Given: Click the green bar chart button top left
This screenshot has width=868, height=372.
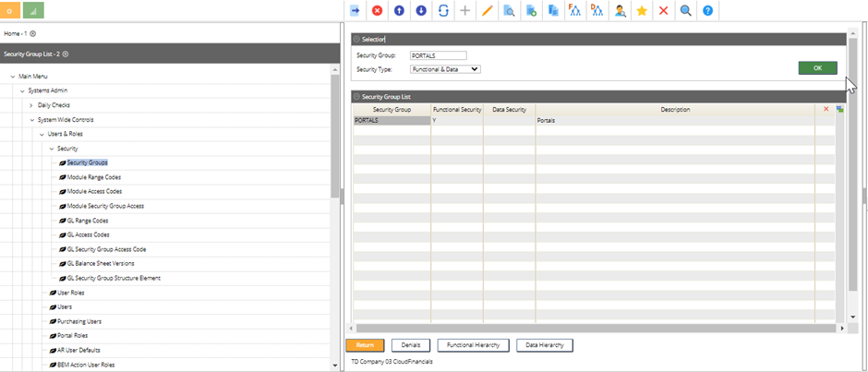Looking at the screenshot, I should click(x=34, y=10).
